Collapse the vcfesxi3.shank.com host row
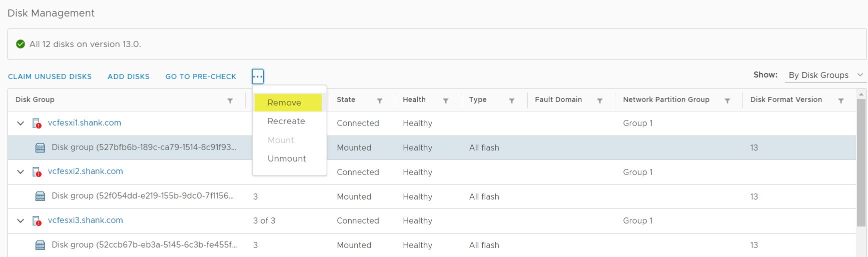Image resolution: width=868 pixels, height=257 pixels. click(x=21, y=220)
